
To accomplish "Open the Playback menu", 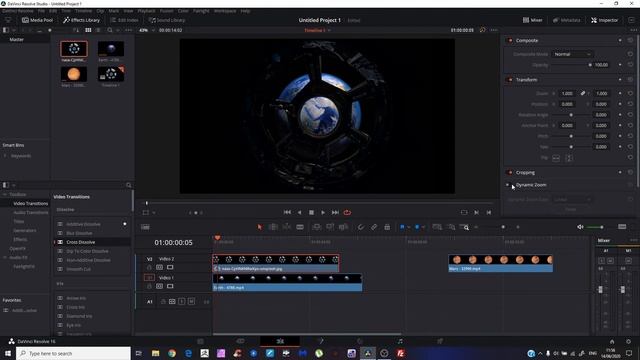I will coord(146,11).
